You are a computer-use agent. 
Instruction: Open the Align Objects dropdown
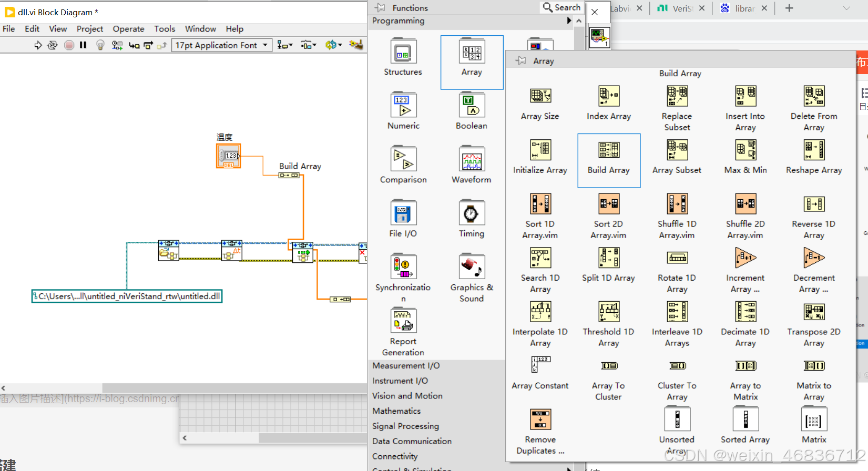click(x=285, y=45)
